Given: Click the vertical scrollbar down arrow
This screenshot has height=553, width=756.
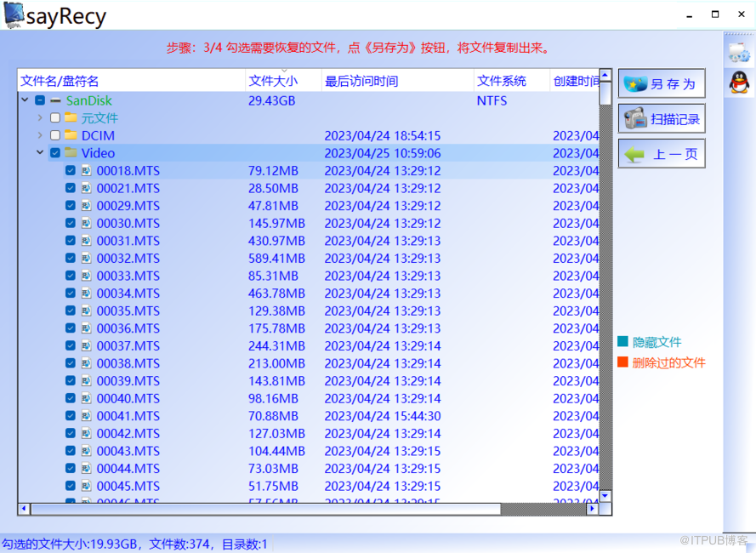Looking at the screenshot, I should coord(605,496).
